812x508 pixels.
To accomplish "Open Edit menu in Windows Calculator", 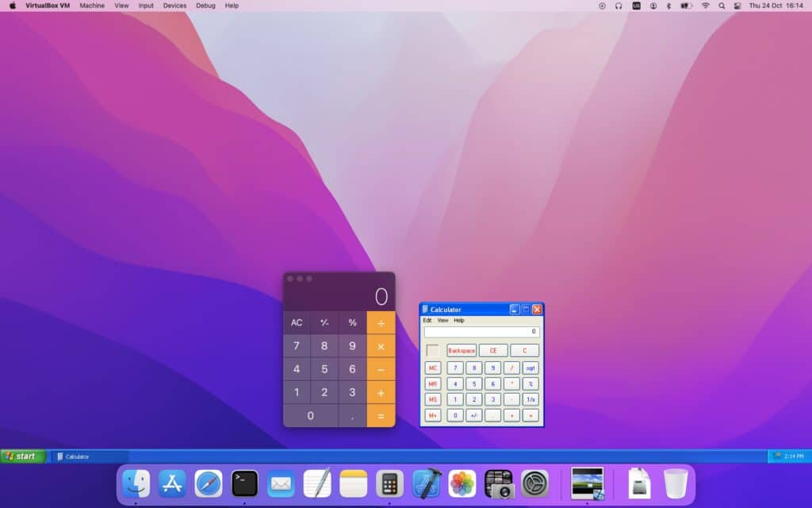I will tap(427, 321).
